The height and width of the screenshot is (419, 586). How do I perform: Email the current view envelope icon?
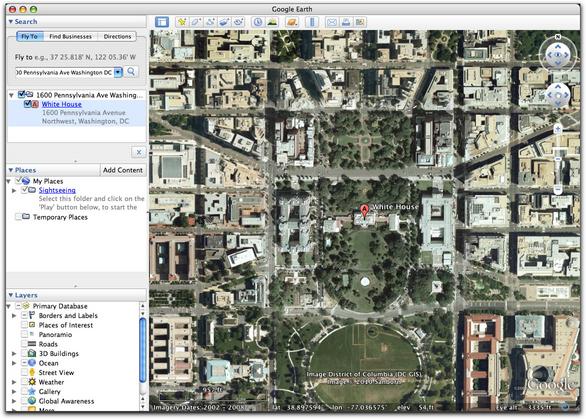[331, 22]
